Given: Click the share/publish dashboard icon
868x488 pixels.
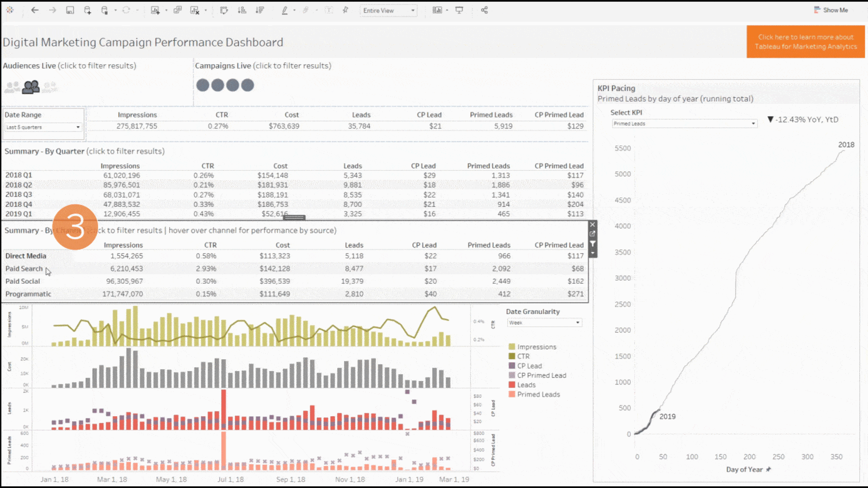Looking at the screenshot, I should 485,10.
